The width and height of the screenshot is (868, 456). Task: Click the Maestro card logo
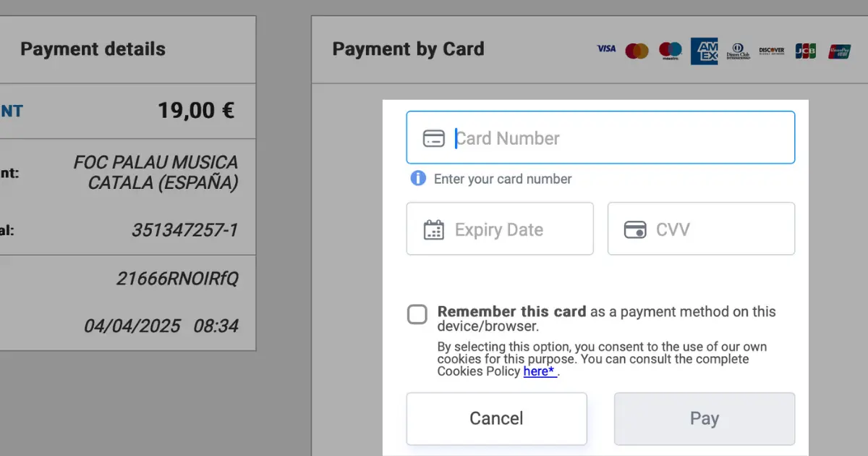671,51
